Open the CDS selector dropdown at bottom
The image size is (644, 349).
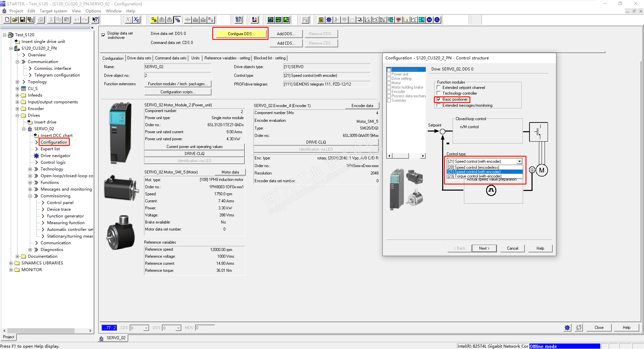pyautogui.click(x=146, y=328)
